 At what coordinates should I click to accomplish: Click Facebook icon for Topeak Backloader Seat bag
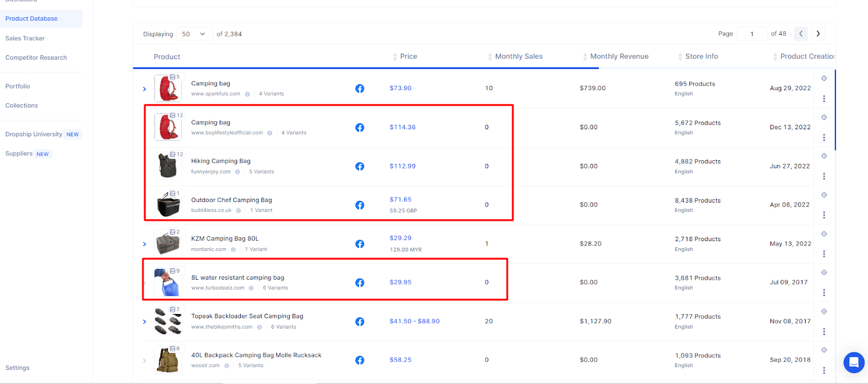point(360,322)
